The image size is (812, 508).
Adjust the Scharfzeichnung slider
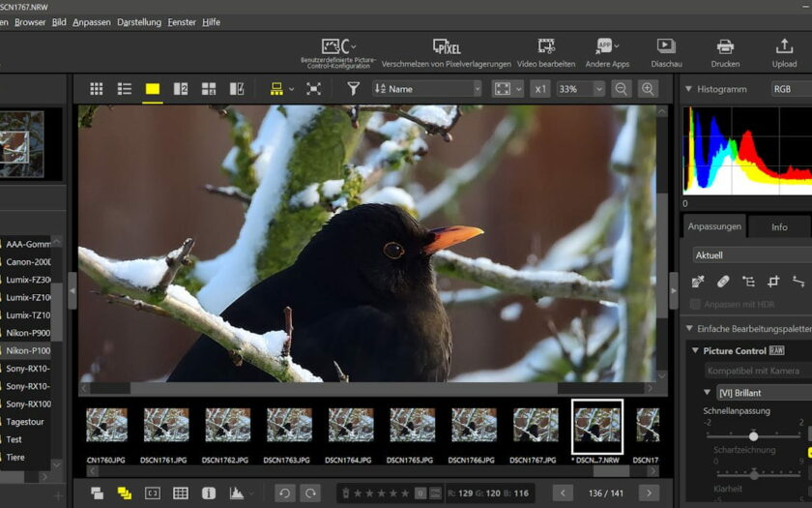[x=755, y=475]
